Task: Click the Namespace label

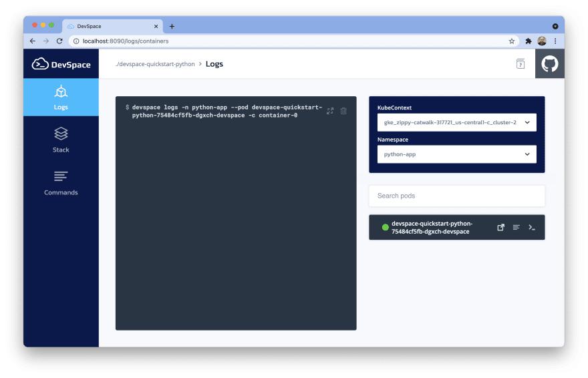Action: click(x=393, y=140)
